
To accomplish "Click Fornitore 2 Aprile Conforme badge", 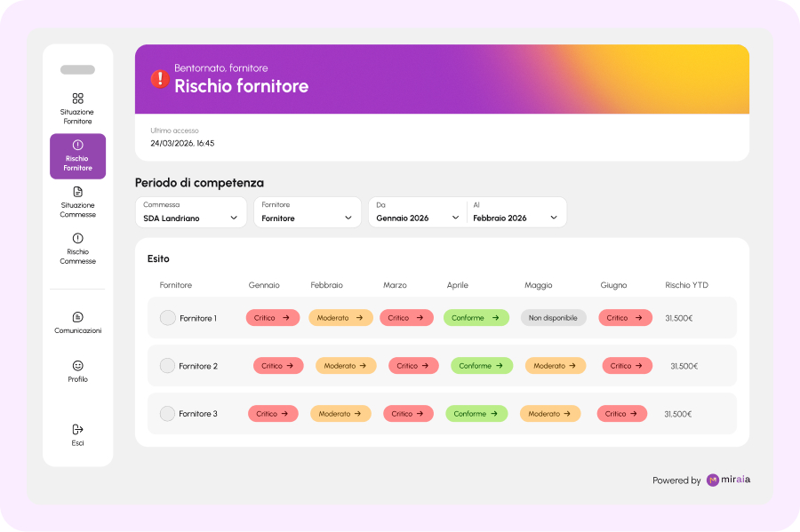I will tap(482, 365).
